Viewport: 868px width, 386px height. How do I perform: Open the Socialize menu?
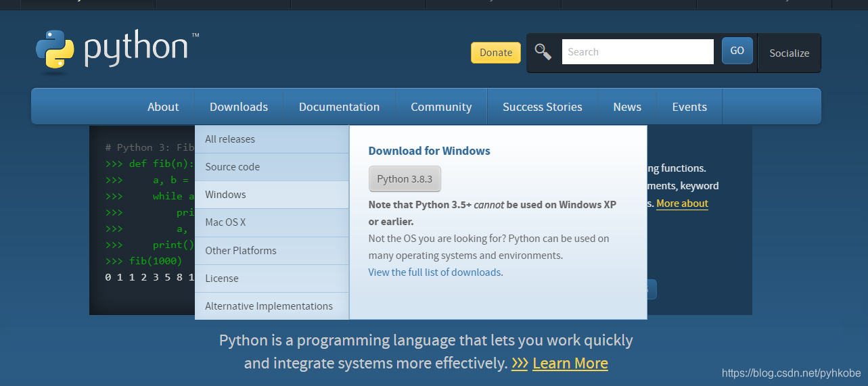[x=790, y=53]
